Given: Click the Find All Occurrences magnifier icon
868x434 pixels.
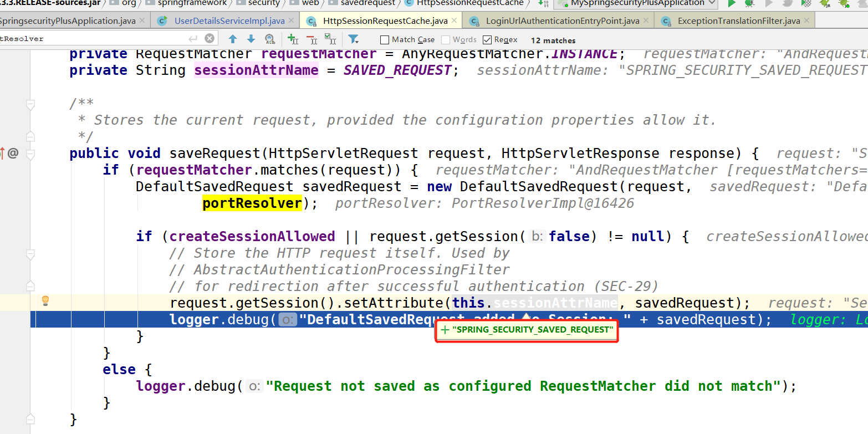Looking at the screenshot, I should coord(269,39).
